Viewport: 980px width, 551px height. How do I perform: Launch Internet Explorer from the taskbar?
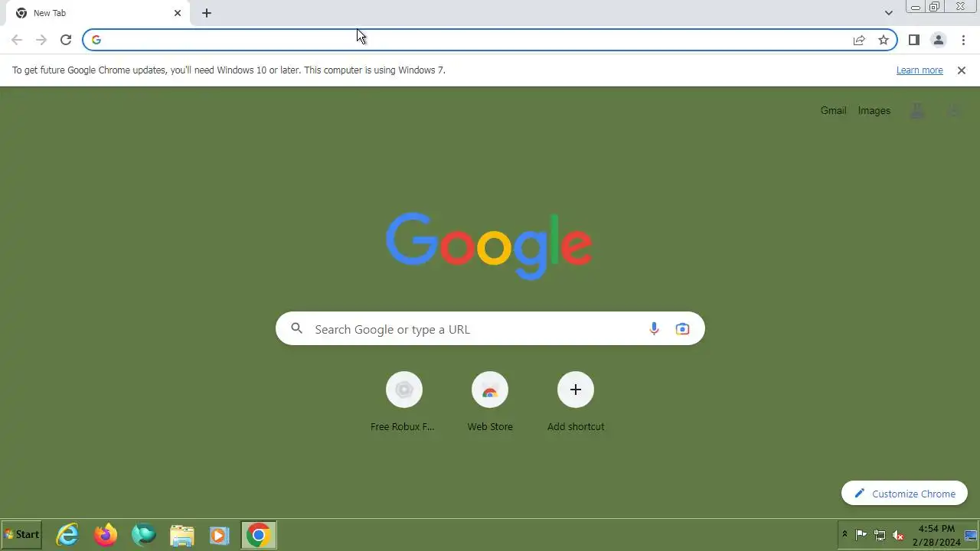[x=68, y=535]
